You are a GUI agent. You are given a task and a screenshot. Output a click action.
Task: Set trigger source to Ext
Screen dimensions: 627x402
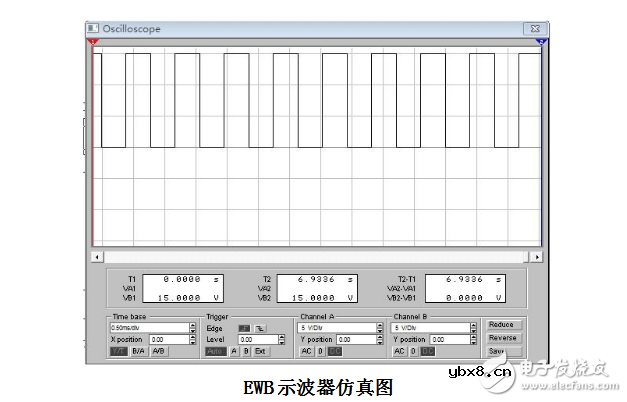point(260,351)
